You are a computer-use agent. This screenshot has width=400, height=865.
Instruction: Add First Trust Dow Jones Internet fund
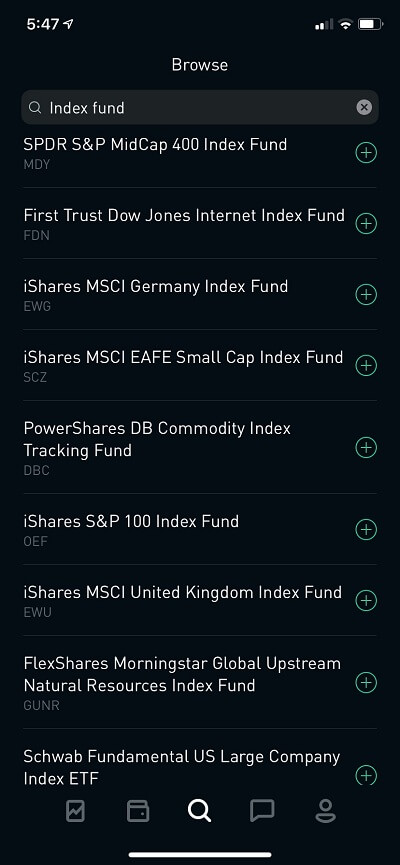coord(366,223)
